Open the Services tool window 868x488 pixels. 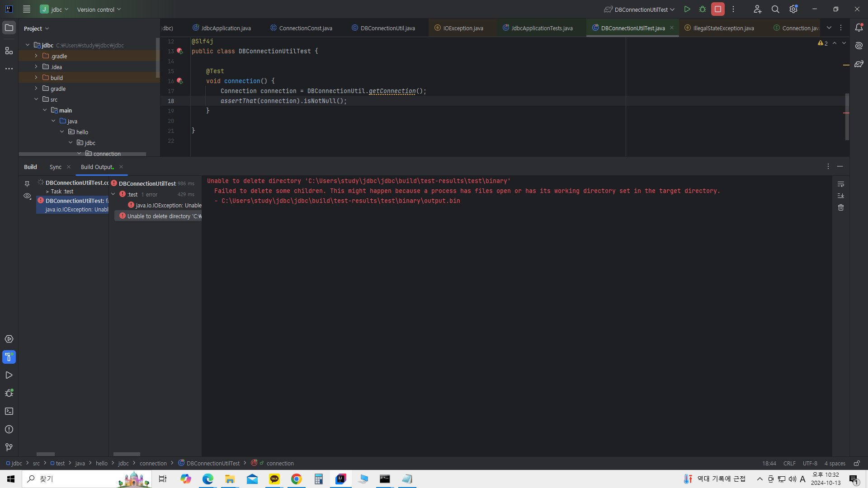click(x=9, y=339)
